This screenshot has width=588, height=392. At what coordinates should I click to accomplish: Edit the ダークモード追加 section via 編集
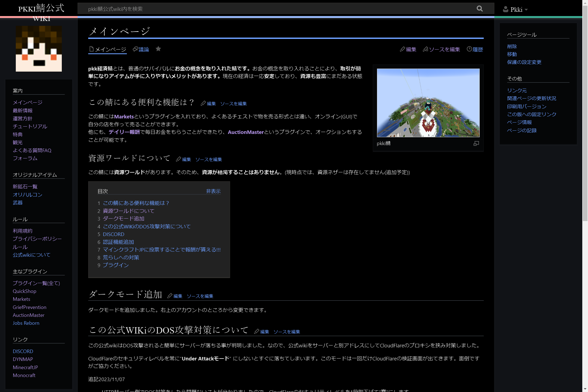[x=178, y=296]
